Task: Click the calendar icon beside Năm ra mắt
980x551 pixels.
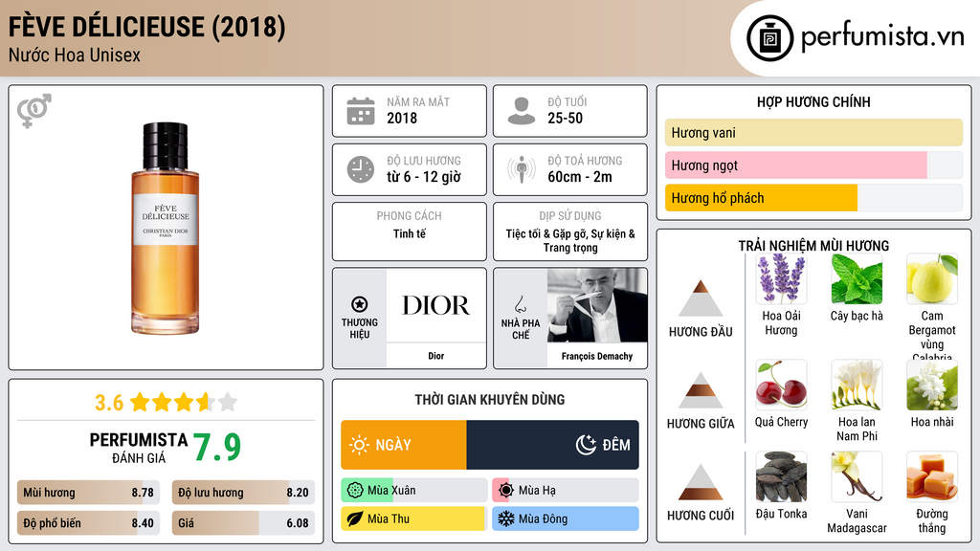Action: 361,111
